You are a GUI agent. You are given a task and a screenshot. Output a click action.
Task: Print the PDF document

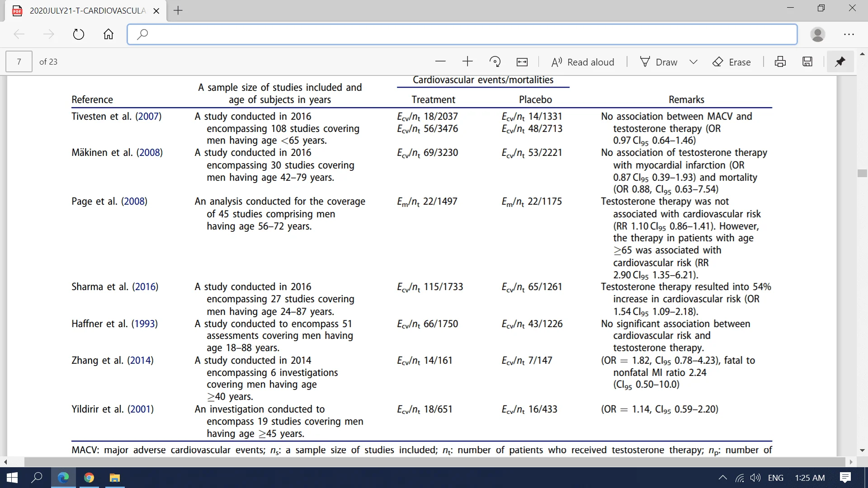780,61
